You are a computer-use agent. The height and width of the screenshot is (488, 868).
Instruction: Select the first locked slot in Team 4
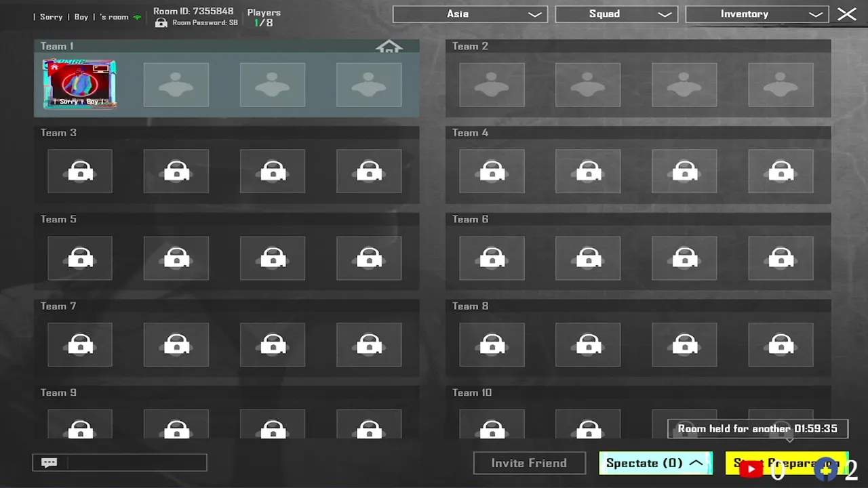(x=492, y=171)
